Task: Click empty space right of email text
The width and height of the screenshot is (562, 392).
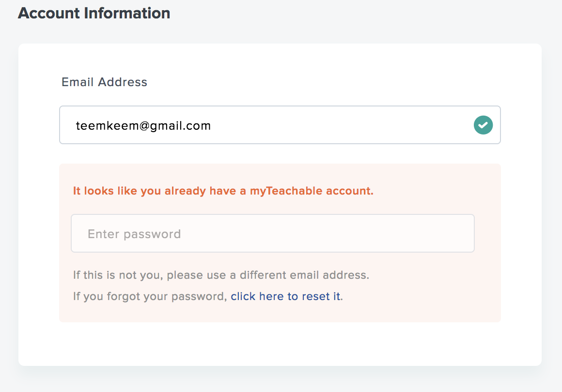Action: [341, 125]
